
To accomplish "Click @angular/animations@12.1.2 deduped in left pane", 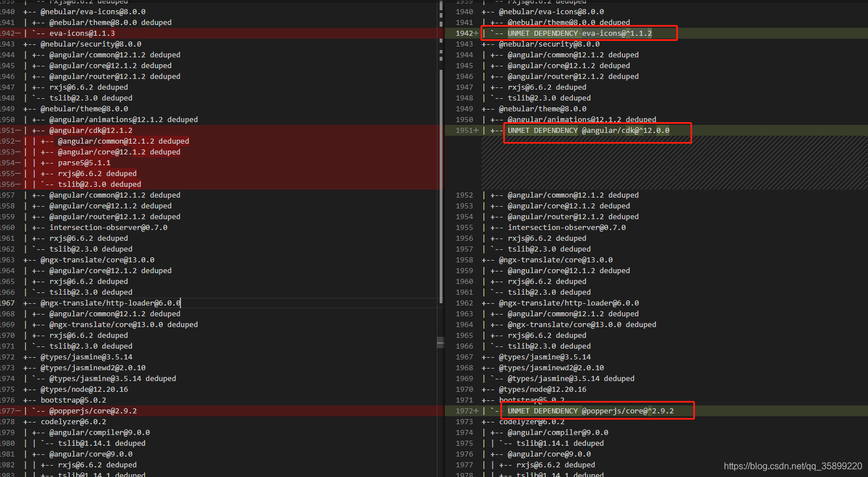I will (124, 120).
